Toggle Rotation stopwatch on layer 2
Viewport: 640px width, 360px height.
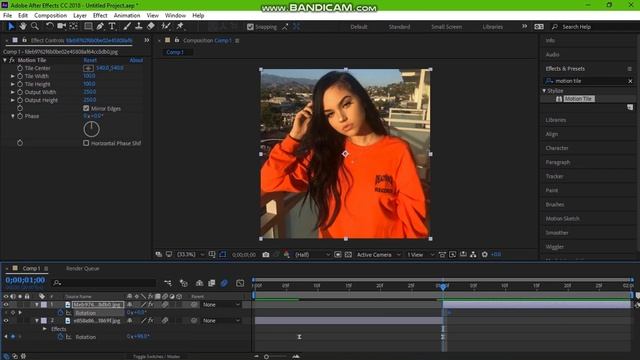pyautogui.click(x=60, y=337)
